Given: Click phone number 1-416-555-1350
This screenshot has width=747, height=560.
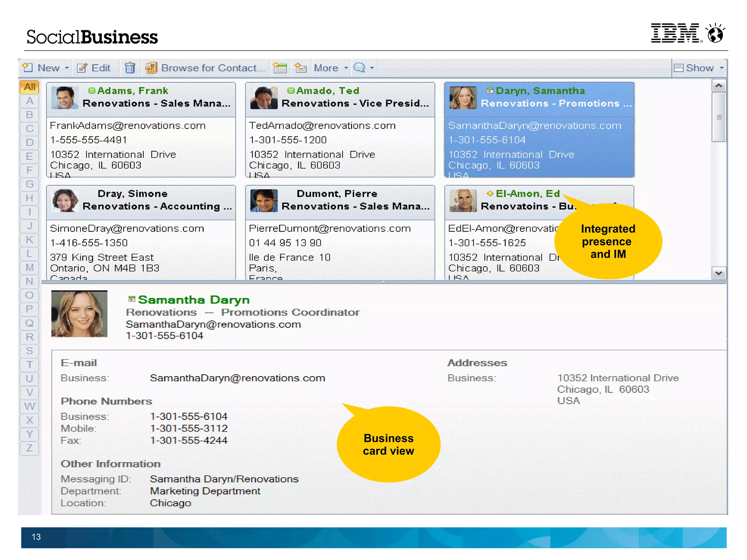Looking at the screenshot, I should (89, 243).
